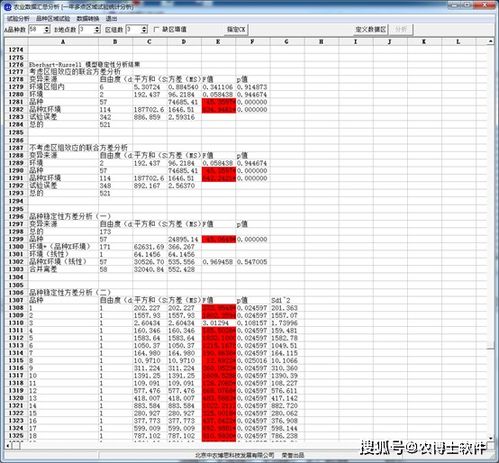Click the vertical scrollbar up arrow
The width and height of the screenshot is (499, 463).
[490, 42]
